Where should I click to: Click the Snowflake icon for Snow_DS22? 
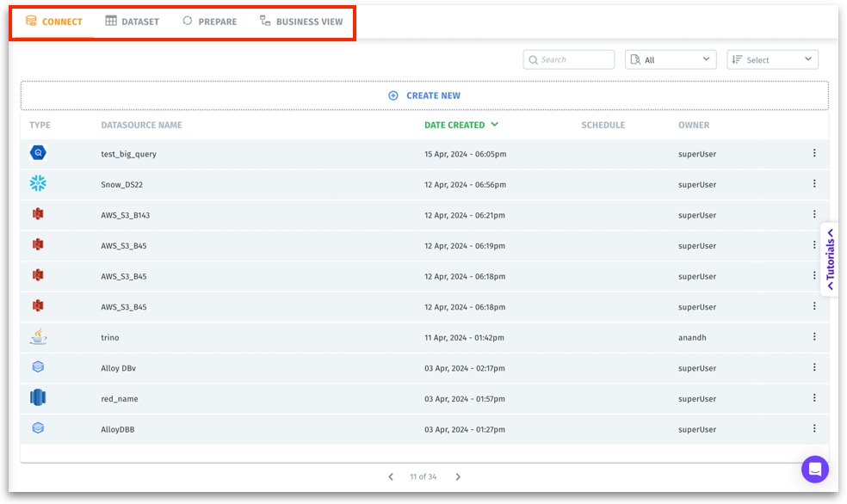(38, 183)
